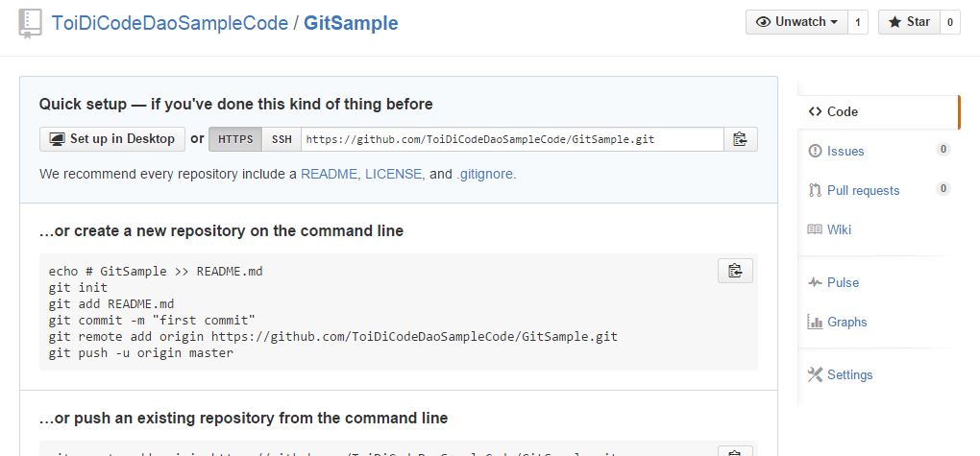Click the clone URL text field

tap(512, 139)
